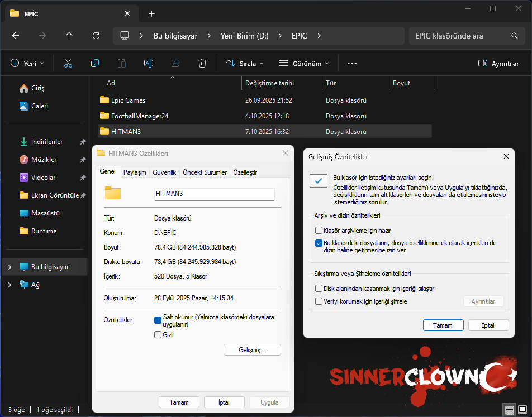This screenshot has width=532, height=417.
Task: Switch to the Güvenlik tab
Action: click(164, 172)
